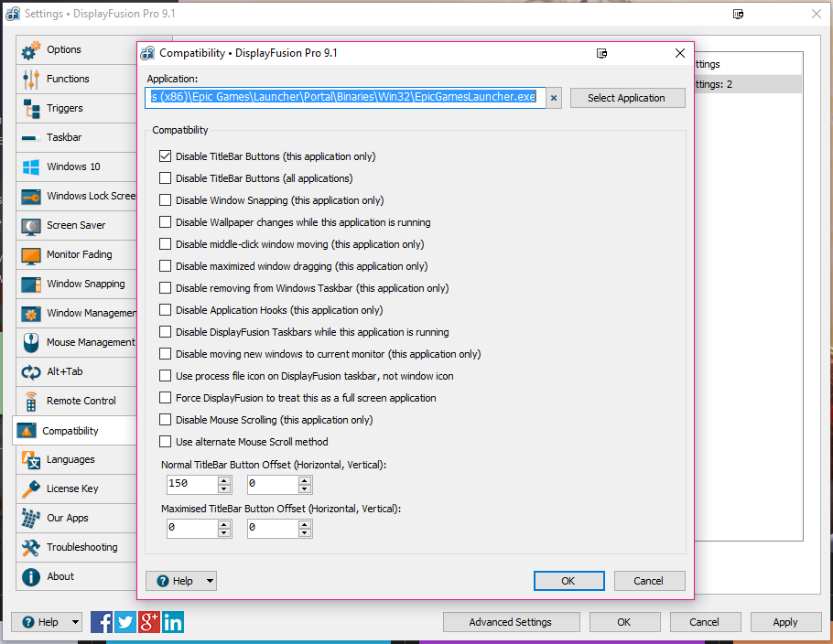The image size is (833, 644).
Task: Check Use alternate Mouse Scroll method
Action: [x=166, y=442]
